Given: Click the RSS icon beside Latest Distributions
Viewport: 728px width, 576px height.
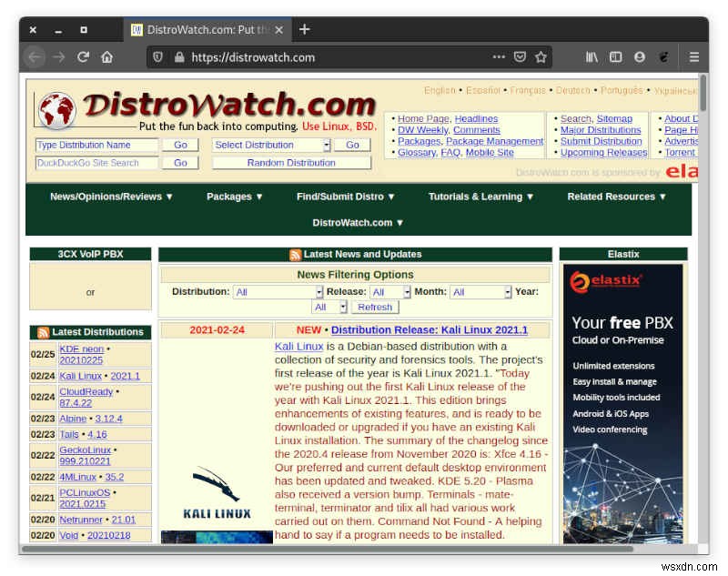Looking at the screenshot, I should (x=43, y=331).
